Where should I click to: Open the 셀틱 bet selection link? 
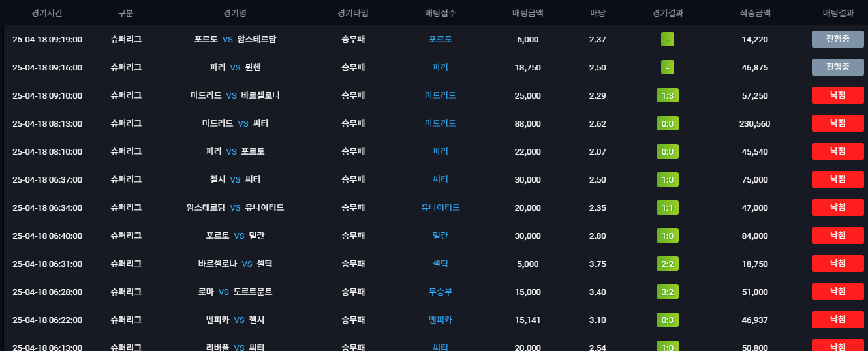[441, 264]
